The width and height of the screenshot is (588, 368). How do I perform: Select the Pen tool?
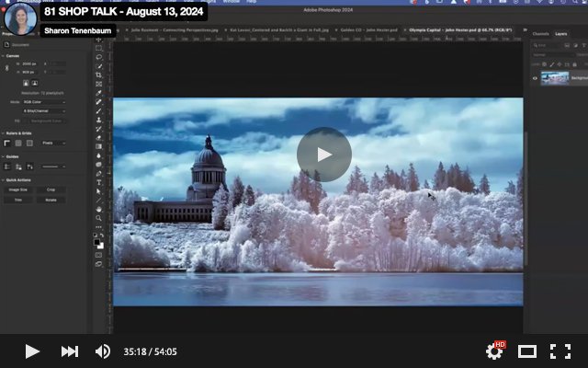point(98,174)
